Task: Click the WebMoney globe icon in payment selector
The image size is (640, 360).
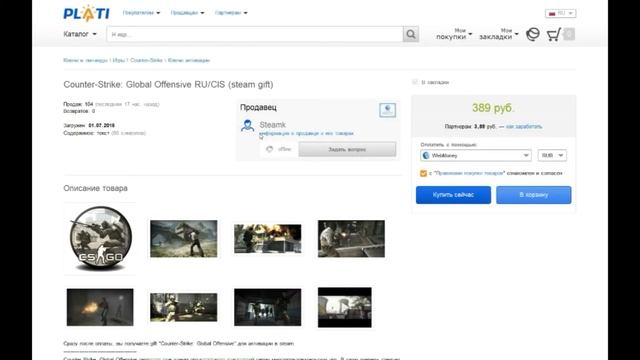Action: pos(426,156)
